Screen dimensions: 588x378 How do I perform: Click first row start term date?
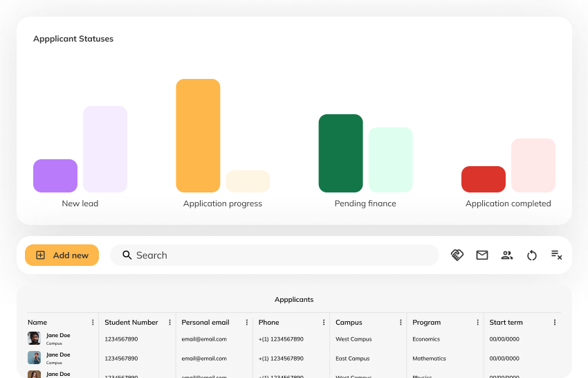tap(504, 339)
